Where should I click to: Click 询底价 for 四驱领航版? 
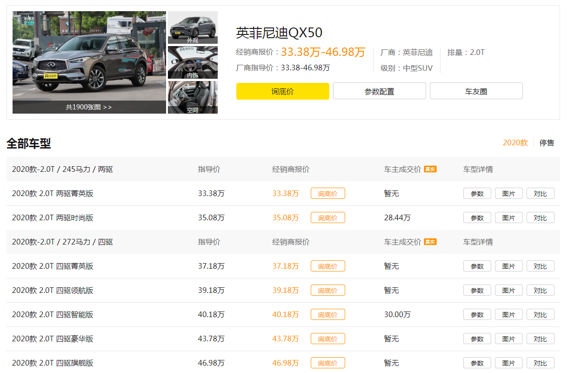(x=328, y=291)
